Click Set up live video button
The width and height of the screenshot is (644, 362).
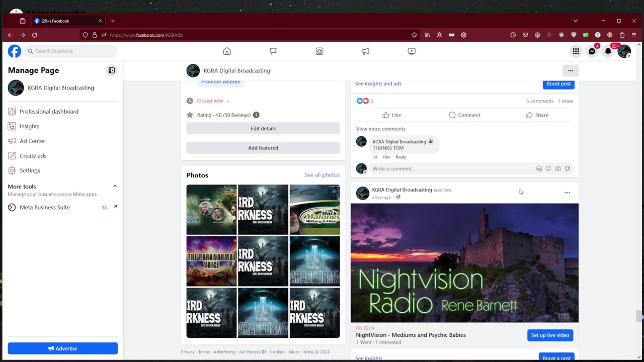pos(550,335)
